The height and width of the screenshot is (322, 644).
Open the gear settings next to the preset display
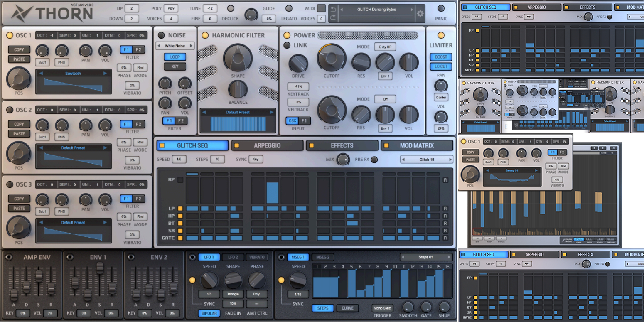(420, 13)
